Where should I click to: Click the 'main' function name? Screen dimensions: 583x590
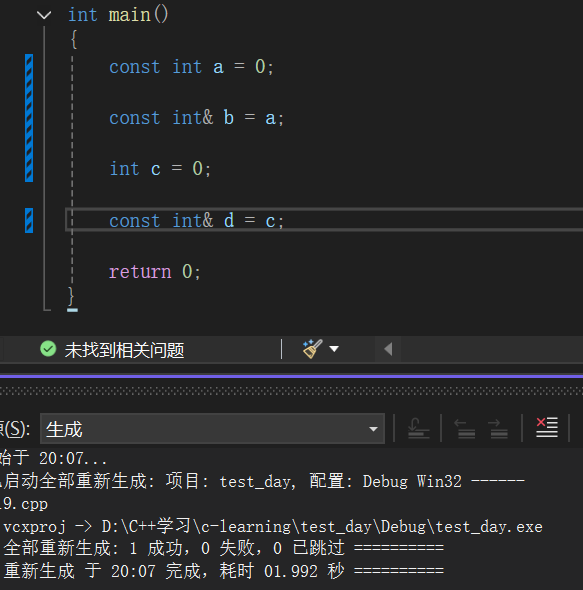click(x=129, y=15)
